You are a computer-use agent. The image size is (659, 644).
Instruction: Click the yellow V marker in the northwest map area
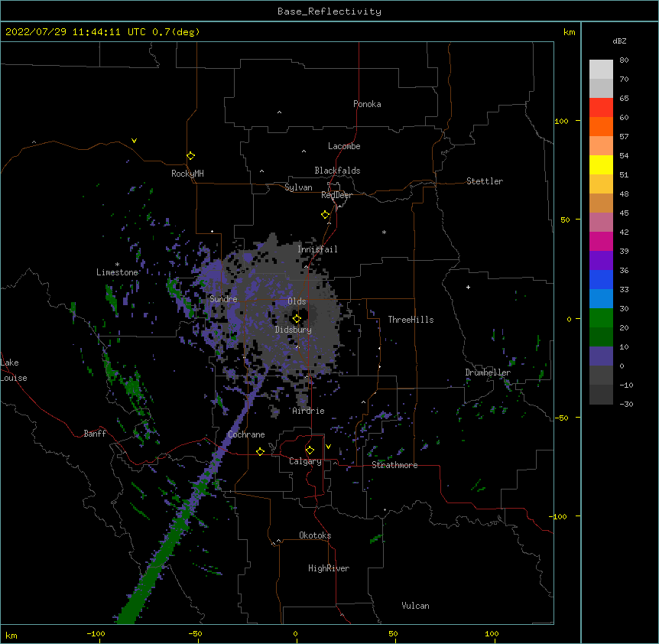pos(134,141)
